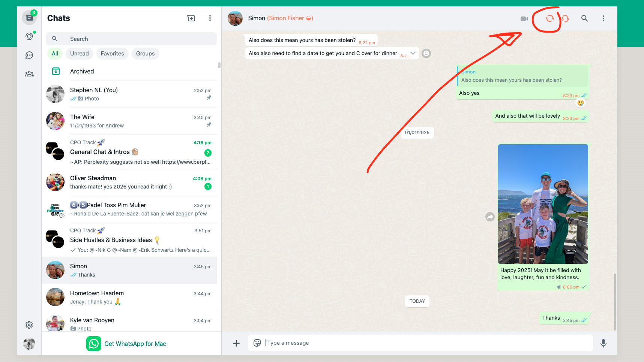Open the conversation options three-dot menu
The width and height of the screenshot is (644, 362).
pyautogui.click(x=603, y=18)
